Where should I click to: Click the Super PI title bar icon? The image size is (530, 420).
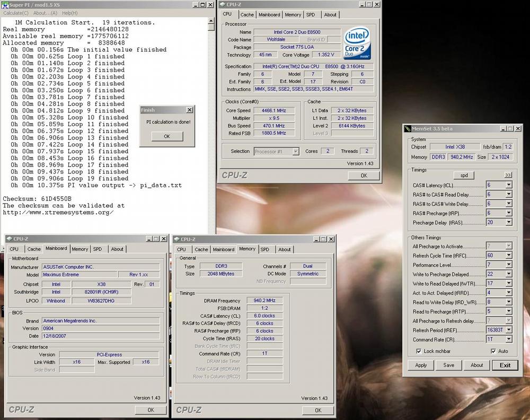[x=5, y=5]
